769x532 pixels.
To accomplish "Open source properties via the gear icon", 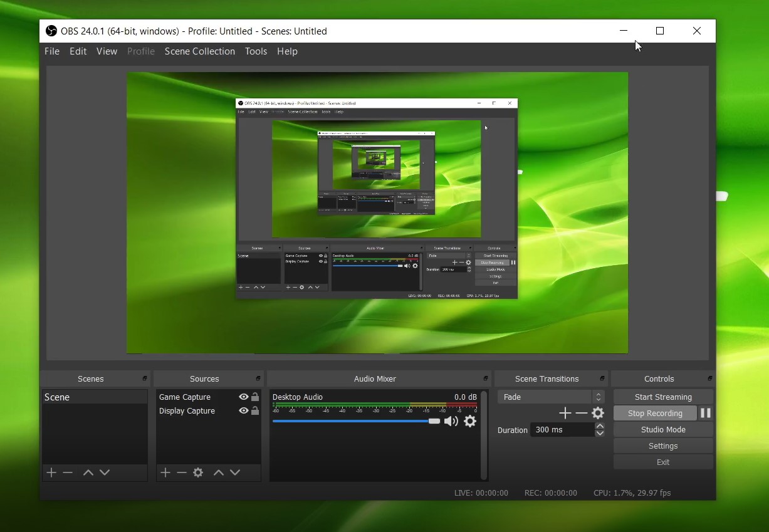I will click(x=198, y=472).
